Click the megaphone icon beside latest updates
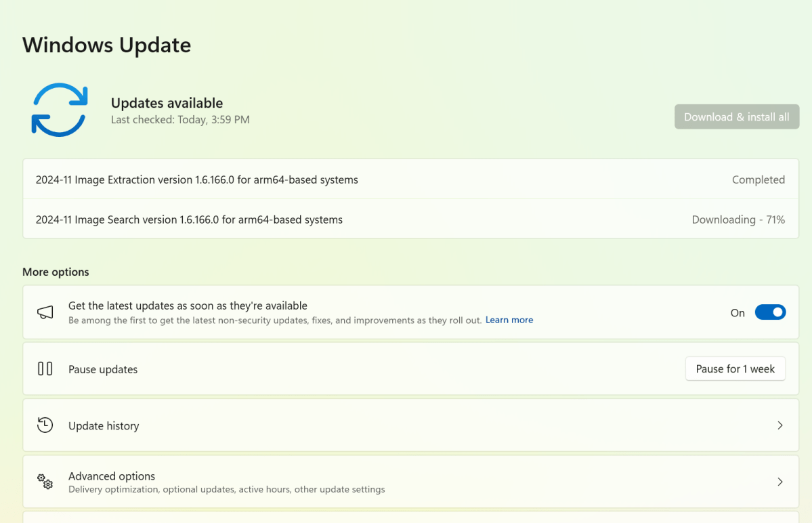 point(43,312)
